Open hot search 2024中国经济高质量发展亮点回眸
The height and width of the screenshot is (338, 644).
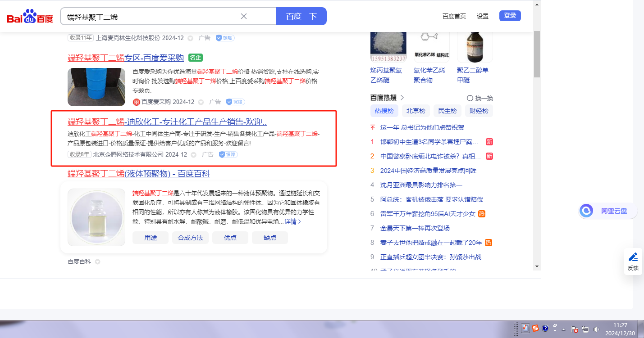[428, 171]
